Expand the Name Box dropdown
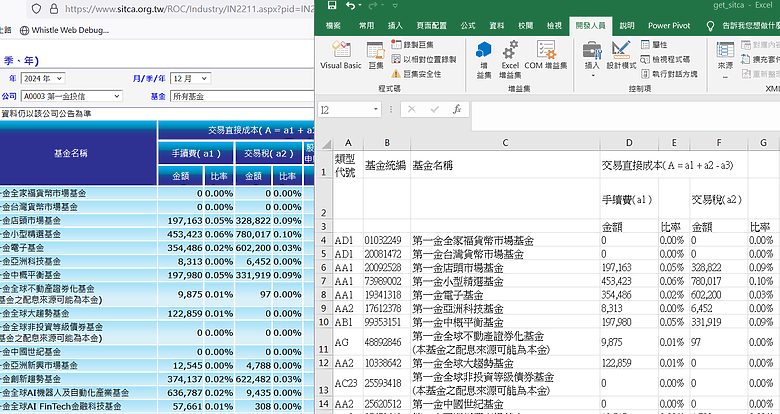Image resolution: width=780 pixels, height=414 pixels. [x=376, y=109]
